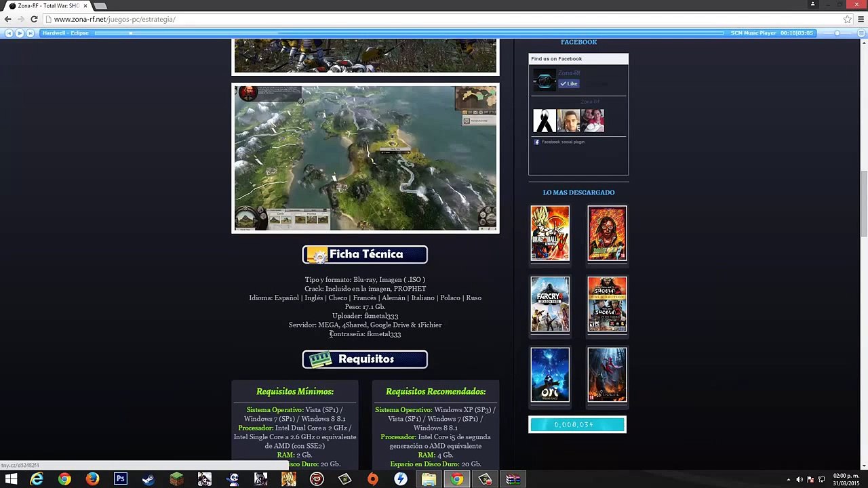Adjust the SCM Music Player volume slider
868x488 pixels.
(x=837, y=33)
